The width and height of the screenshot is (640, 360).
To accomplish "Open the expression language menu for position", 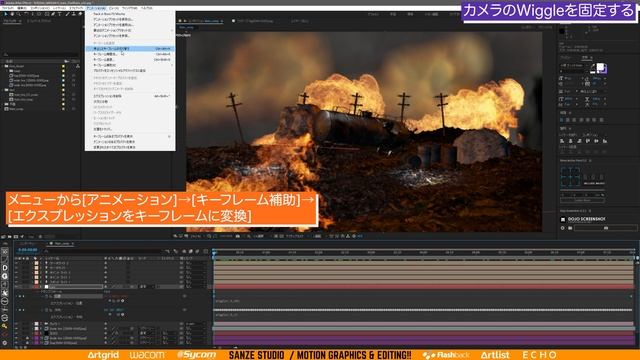I will (x=122, y=301).
